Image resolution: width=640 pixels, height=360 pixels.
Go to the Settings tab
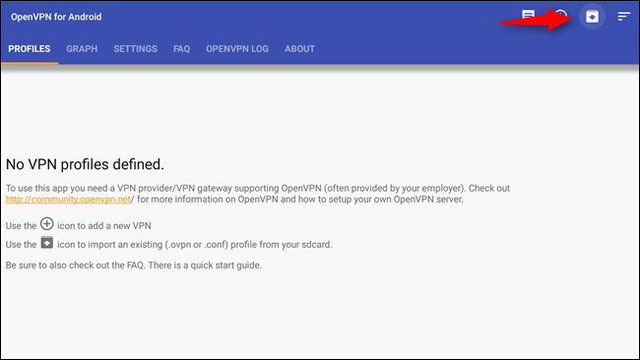(x=136, y=49)
